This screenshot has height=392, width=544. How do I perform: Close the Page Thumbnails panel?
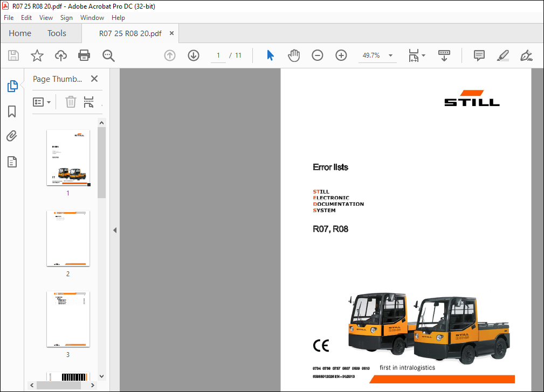click(94, 79)
